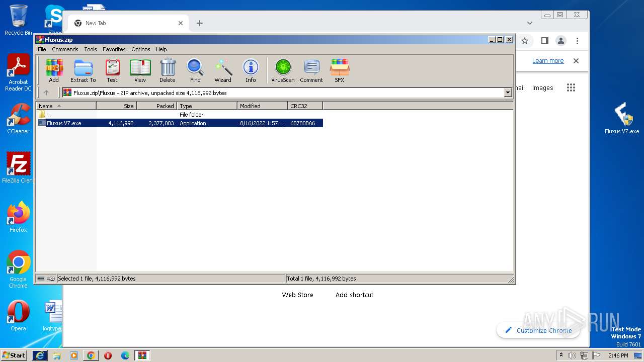Open the Web Store shortcut
Viewport: 644px width, 362px height.
pyautogui.click(x=297, y=295)
